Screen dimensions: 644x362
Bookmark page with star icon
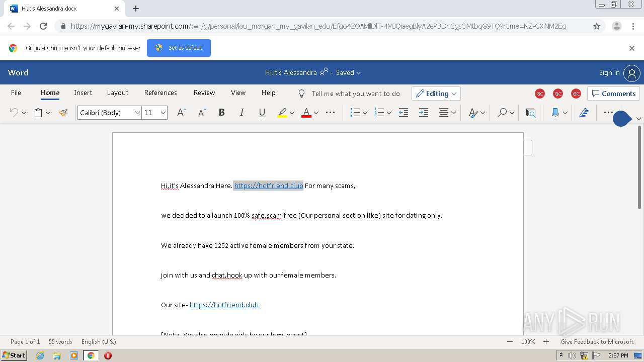pos(597,26)
